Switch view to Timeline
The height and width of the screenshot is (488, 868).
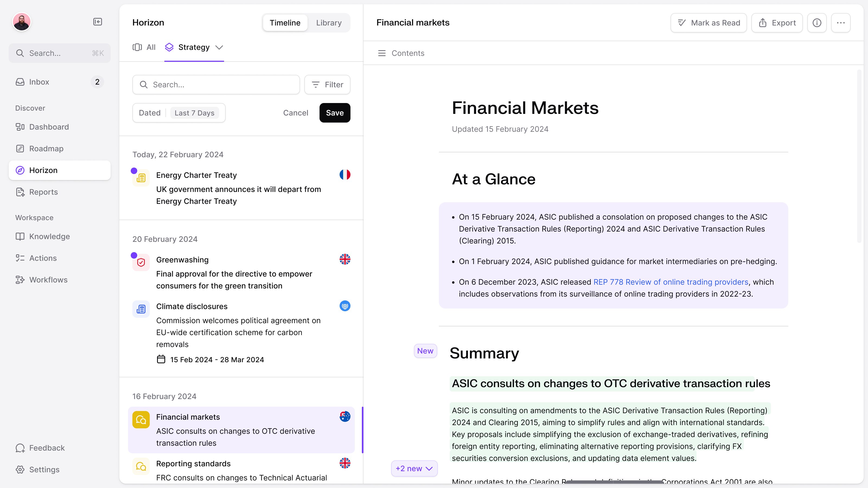[x=285, y=23]
